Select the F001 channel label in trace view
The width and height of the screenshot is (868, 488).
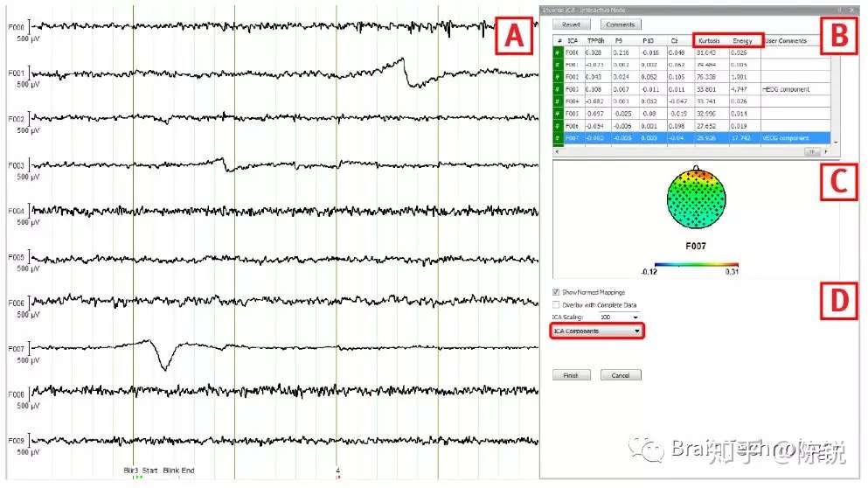[x=16, y=73]
